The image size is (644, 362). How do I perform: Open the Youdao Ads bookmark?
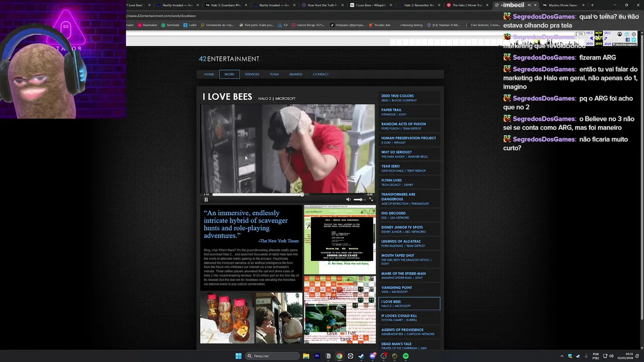379,25
